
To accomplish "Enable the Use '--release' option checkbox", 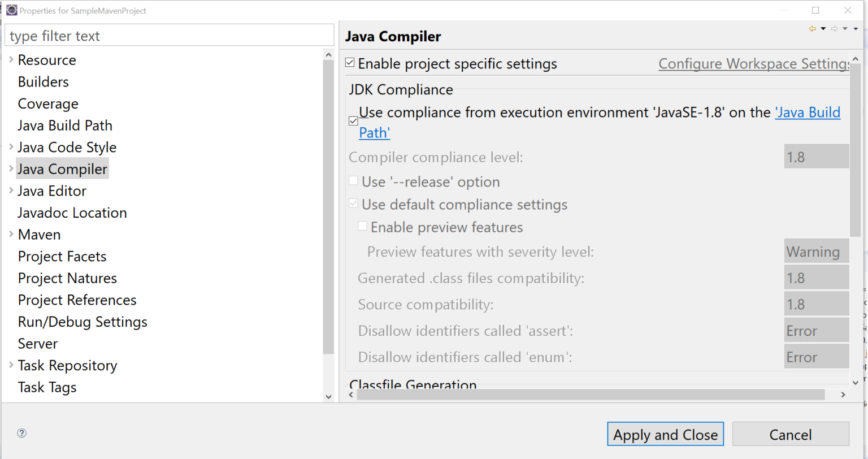I will [x=354, y=180].
